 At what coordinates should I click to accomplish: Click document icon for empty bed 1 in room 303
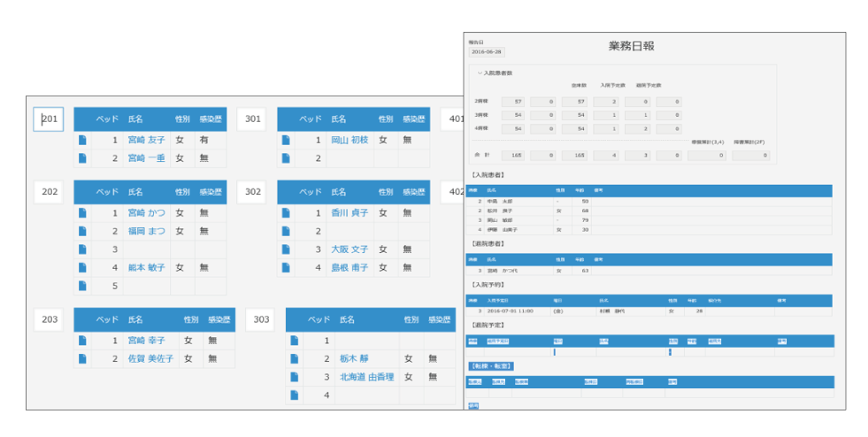point(295,341)
